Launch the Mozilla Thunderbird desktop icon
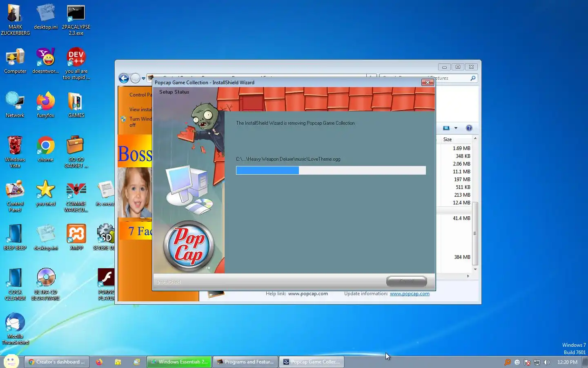588x368 pixels. (x=15, y=328)
